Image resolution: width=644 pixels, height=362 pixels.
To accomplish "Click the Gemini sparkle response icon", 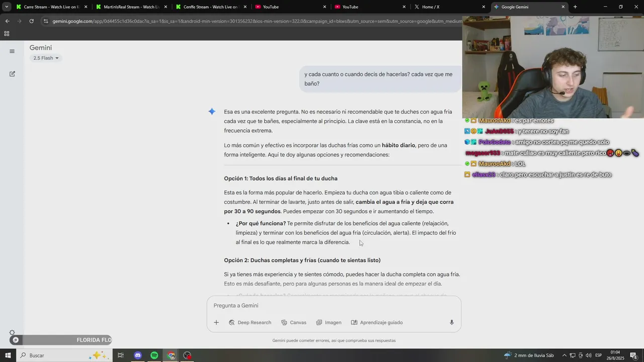I will (212, 112).
